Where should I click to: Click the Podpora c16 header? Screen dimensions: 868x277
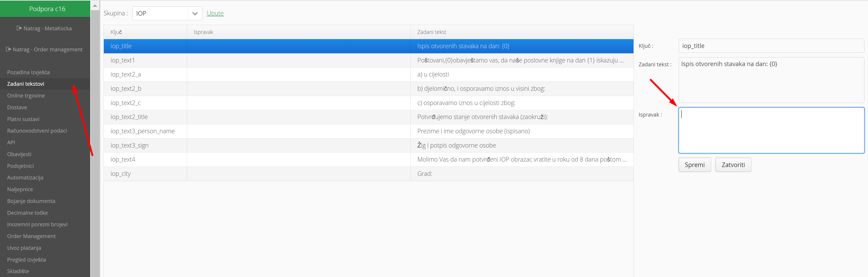(47, 9)
